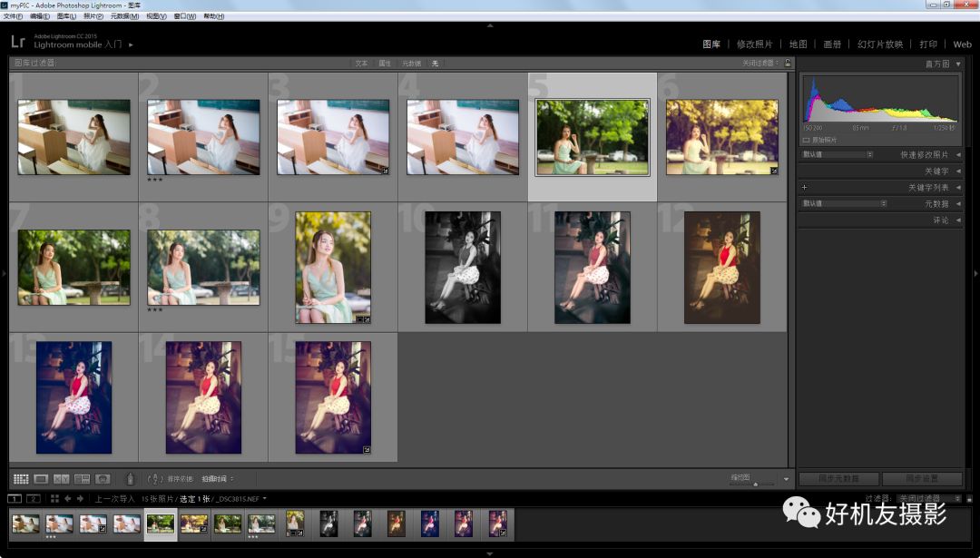The image size is (980, 558).
Task: Open Survey view icon
Action: [83, 479]
